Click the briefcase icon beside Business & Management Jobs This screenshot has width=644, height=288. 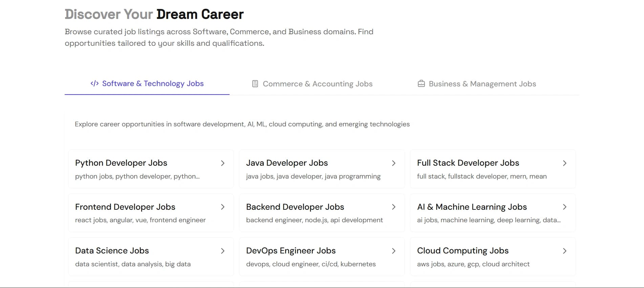[421, 83]
